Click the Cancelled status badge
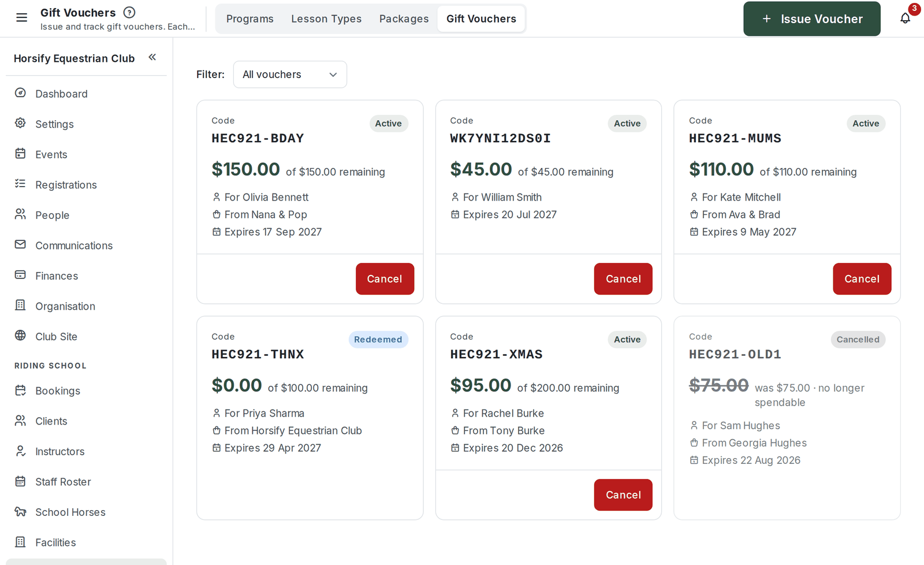 coord(858,340)
